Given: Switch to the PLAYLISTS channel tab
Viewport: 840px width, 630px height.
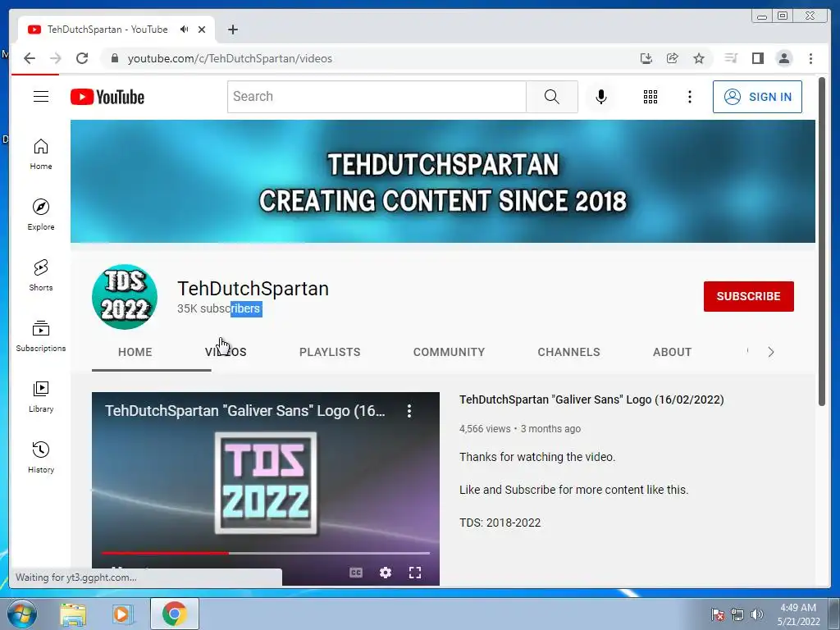Looking at the screenshot, I should [x=330, y=352].
